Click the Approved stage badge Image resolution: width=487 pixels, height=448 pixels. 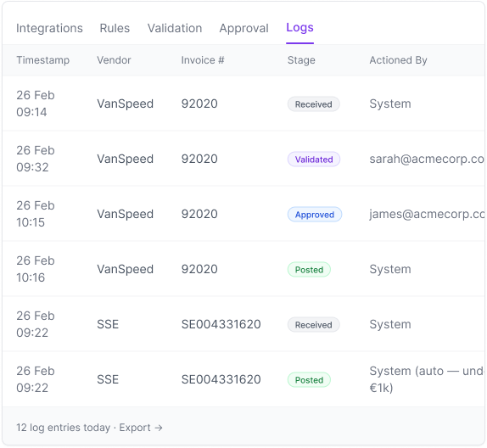pos(315,215)
